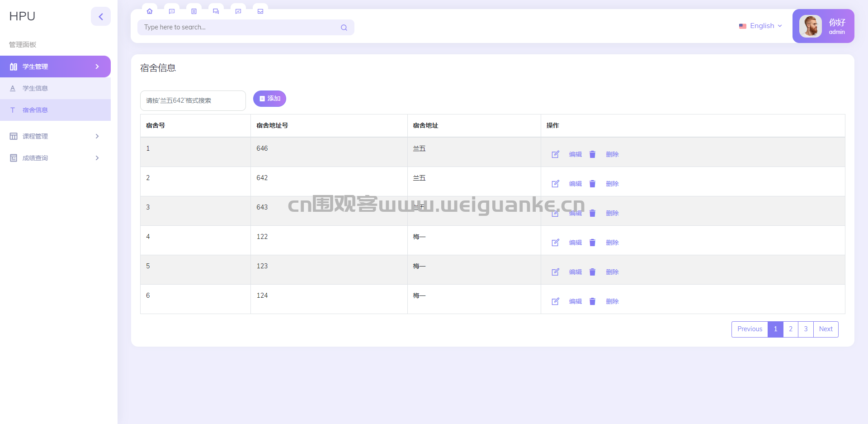Go to the Next page
The height and width of the screenshot is (424, 868).
[x=826, y=329]
